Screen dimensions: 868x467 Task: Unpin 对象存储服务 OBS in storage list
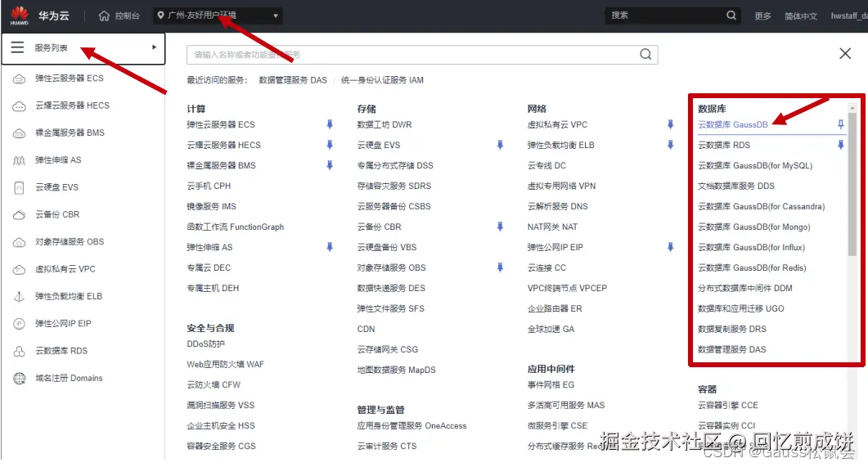point(500,267)
